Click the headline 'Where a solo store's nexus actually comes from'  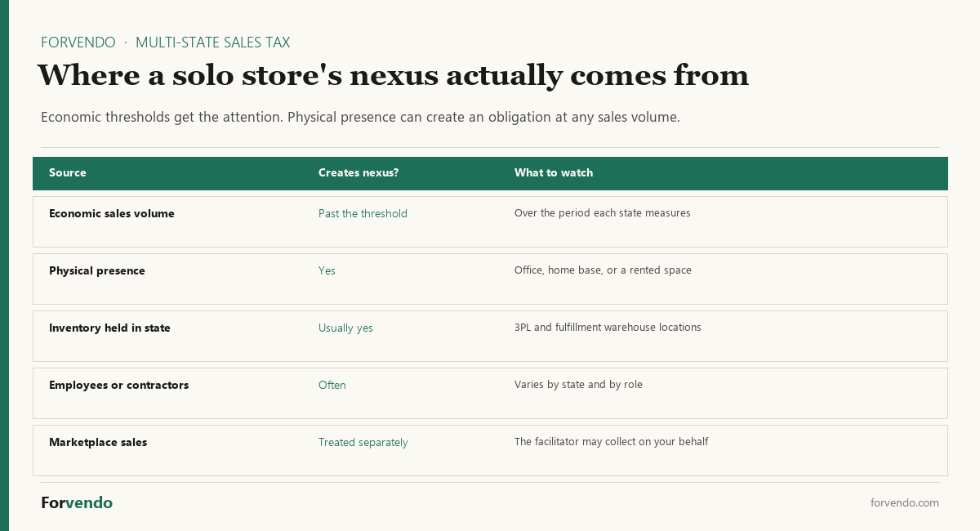393,75
